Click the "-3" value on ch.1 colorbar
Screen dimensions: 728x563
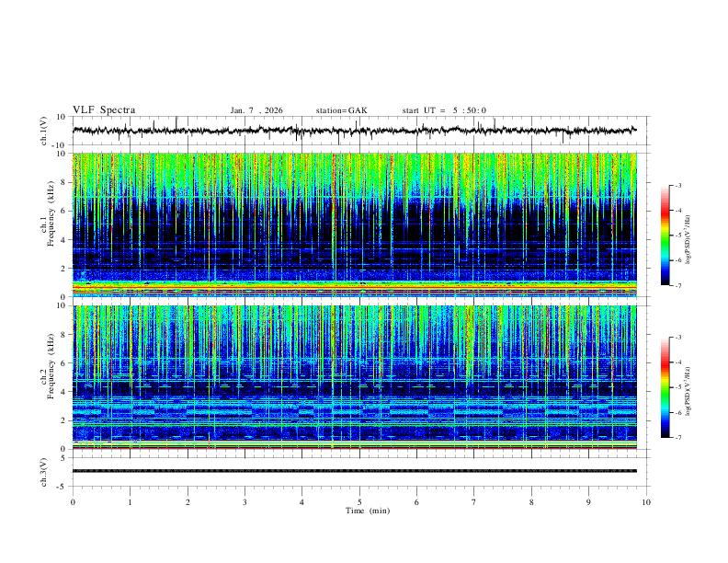[x=678, y=185]
